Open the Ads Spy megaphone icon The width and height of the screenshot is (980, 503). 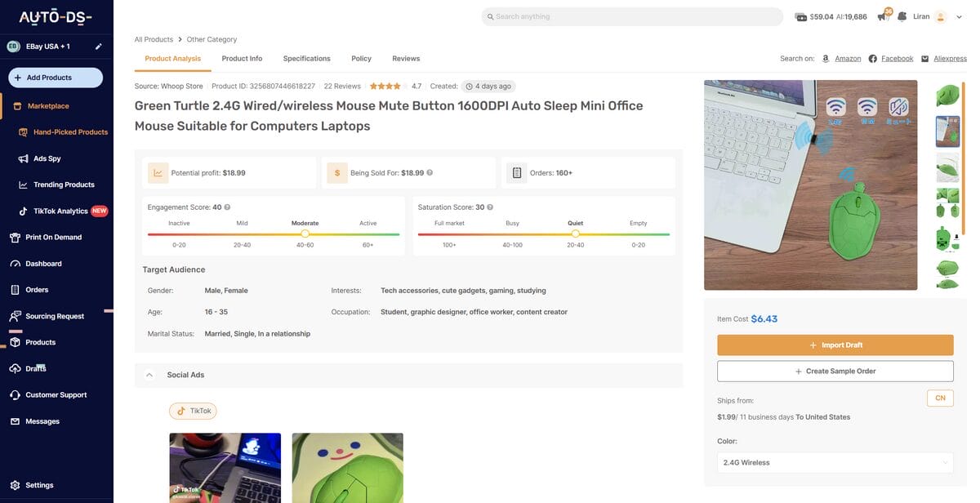[x=24, y=158]
